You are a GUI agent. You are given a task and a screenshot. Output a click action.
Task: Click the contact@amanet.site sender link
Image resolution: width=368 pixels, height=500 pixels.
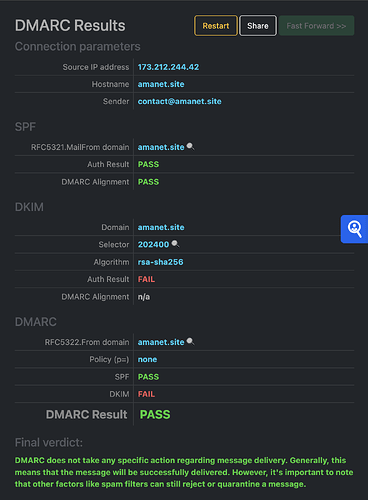pyautogui.click(x=180, y=101)
